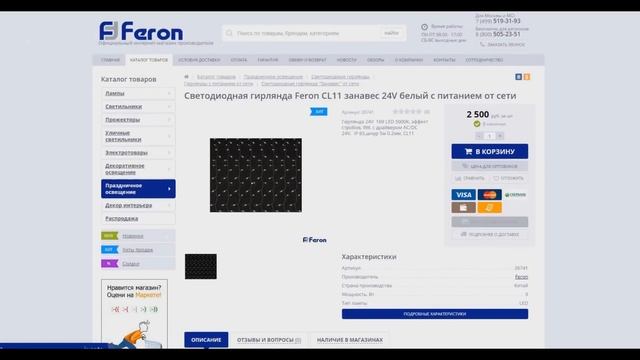The width and height of the screenshot is (640, 360).
Task: Click the 'Цена для оптовиков' button
Action: click(x=490, y=166)
